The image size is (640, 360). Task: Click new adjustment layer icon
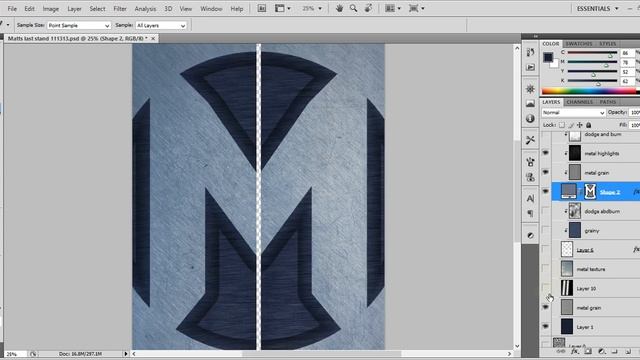(x=601, y=351)
